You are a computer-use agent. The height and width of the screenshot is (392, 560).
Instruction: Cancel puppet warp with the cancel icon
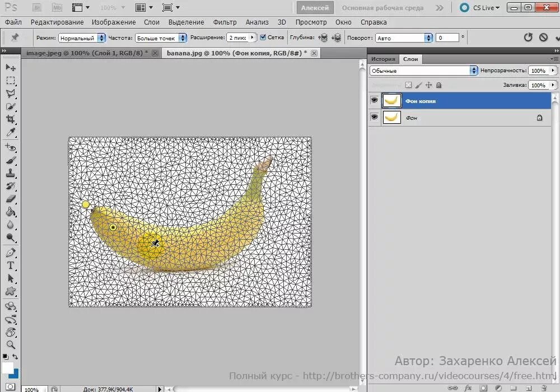pos(543,38)
